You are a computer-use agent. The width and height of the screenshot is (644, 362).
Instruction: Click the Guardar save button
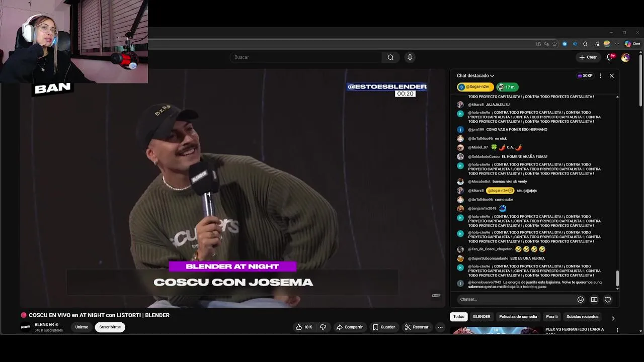pyautogui.click(x=384, y=327)
